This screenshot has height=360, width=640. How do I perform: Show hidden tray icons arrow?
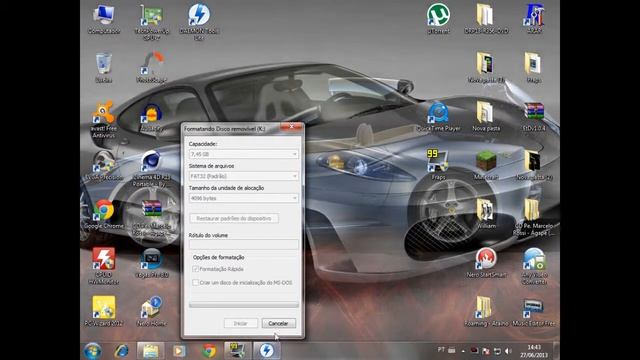tap(463, 351)
